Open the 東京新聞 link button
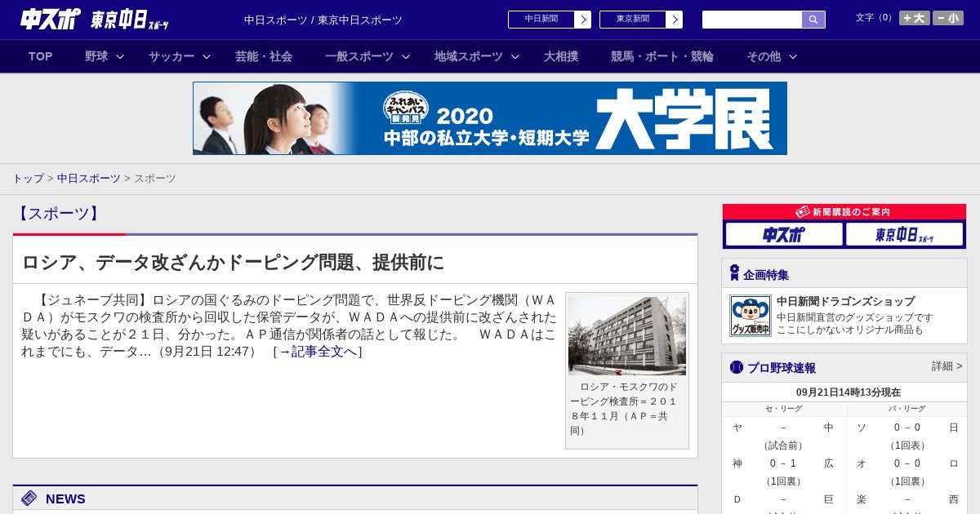Screen dimensions: 980x514 click(641, 20)
